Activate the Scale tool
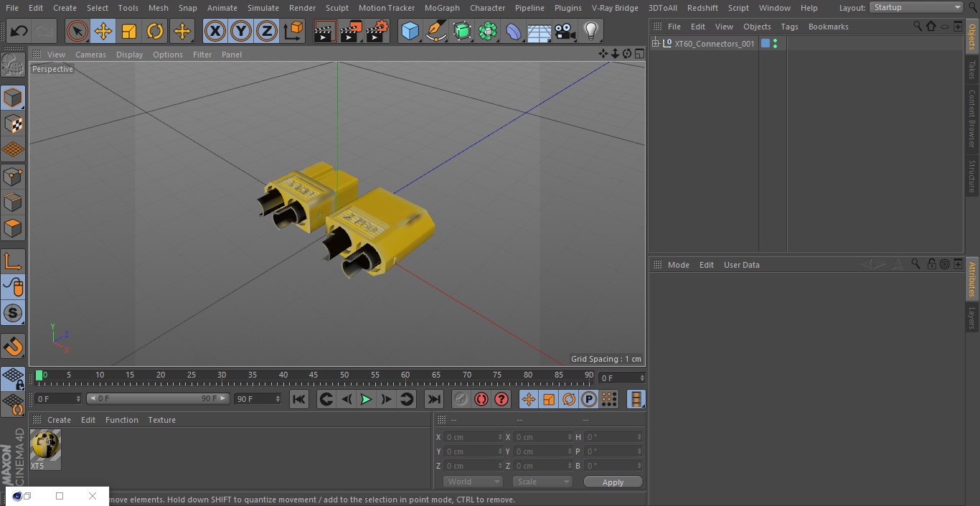This screenshot has height=506, width=980. (129, 31)
